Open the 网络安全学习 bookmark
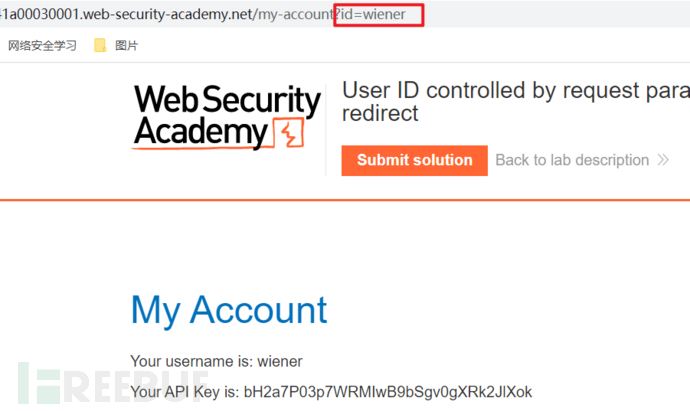Image resolution: width=690 pixels, height=411 pixels. 42,45
